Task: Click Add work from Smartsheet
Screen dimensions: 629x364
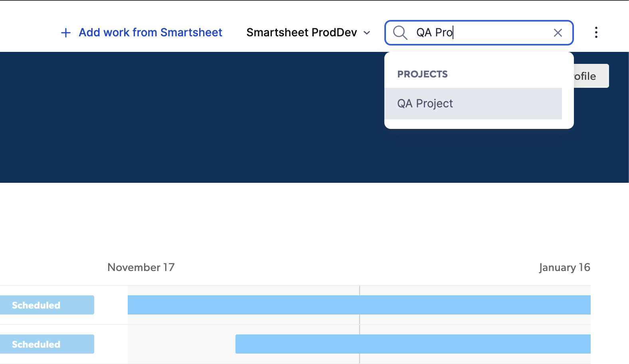Action: [150, 32]
